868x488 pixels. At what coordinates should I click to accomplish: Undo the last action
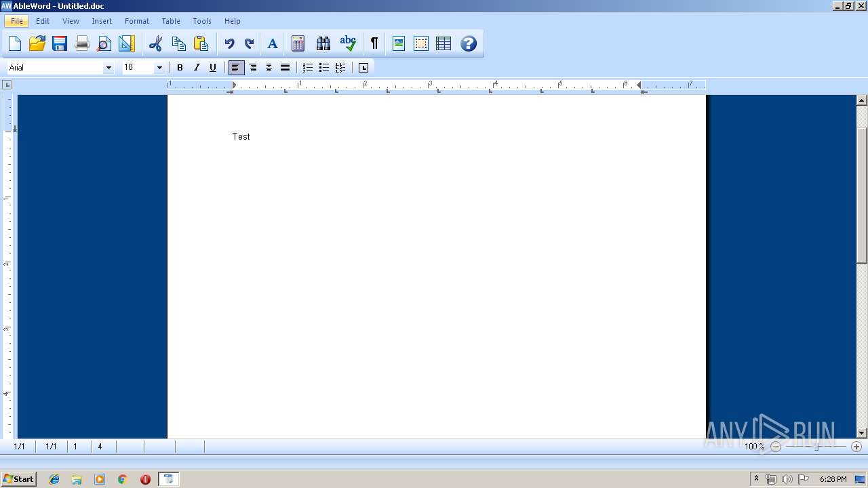[229, 44]
